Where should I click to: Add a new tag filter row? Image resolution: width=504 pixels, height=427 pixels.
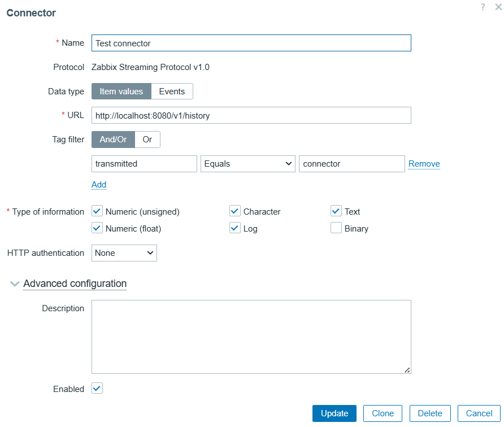point(99,185)
